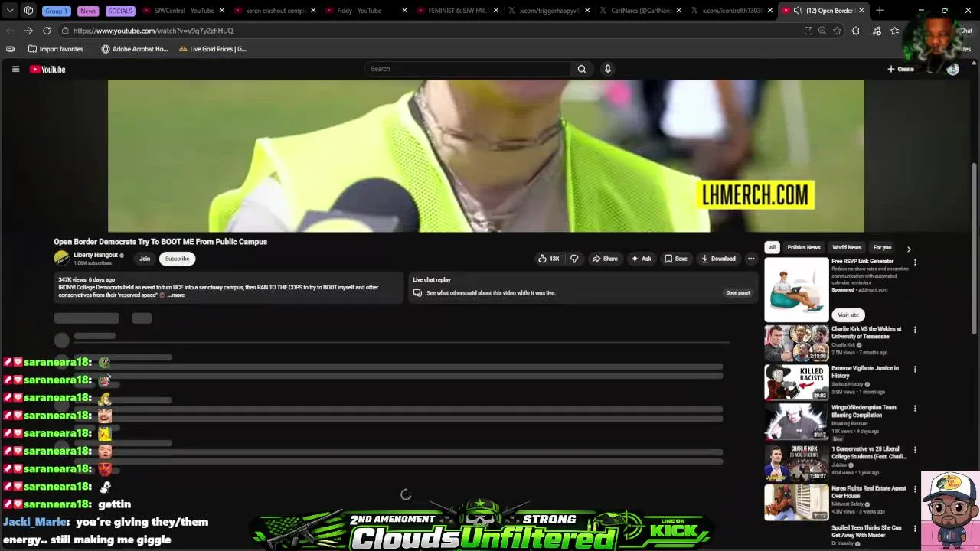Subscribe to Liberty Hangout
The image size is (980, 551).
(x=177, y=259)
